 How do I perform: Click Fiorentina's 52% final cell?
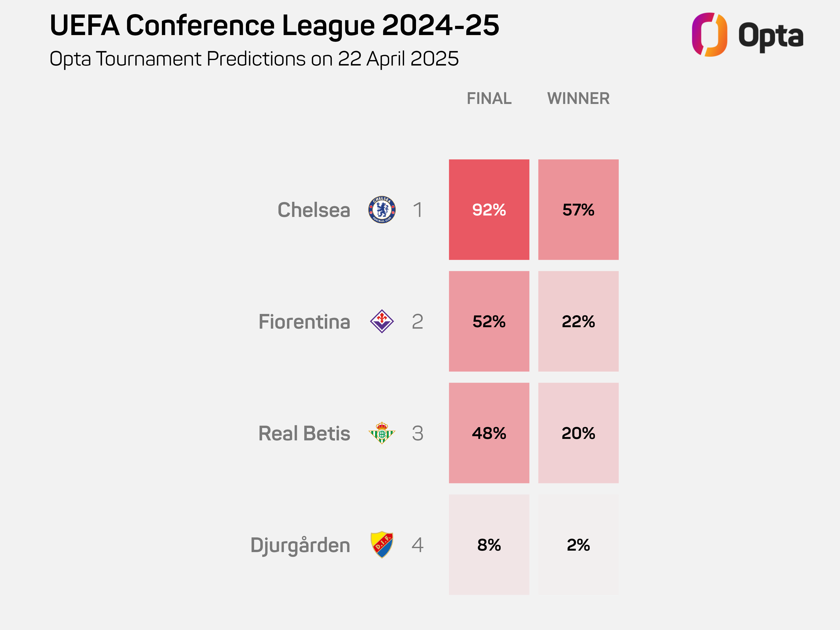(489, 321)
